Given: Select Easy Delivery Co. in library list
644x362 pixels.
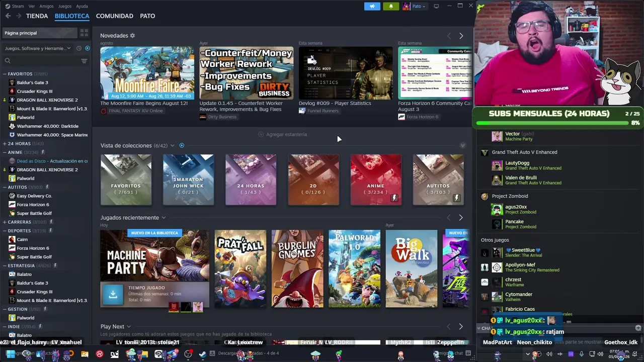Looking at the screenshot, I should click(x=34, y=196).
